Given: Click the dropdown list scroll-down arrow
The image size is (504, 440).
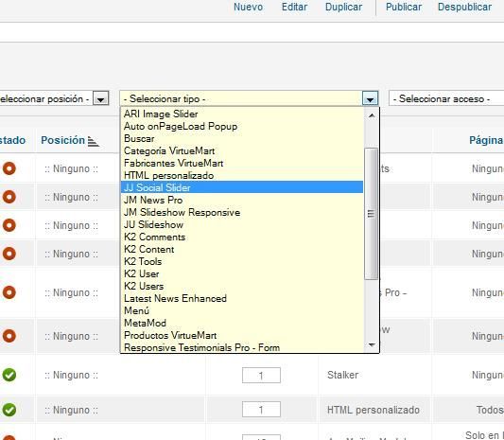Looking at the screenshot, I should [x=372, y=345].
